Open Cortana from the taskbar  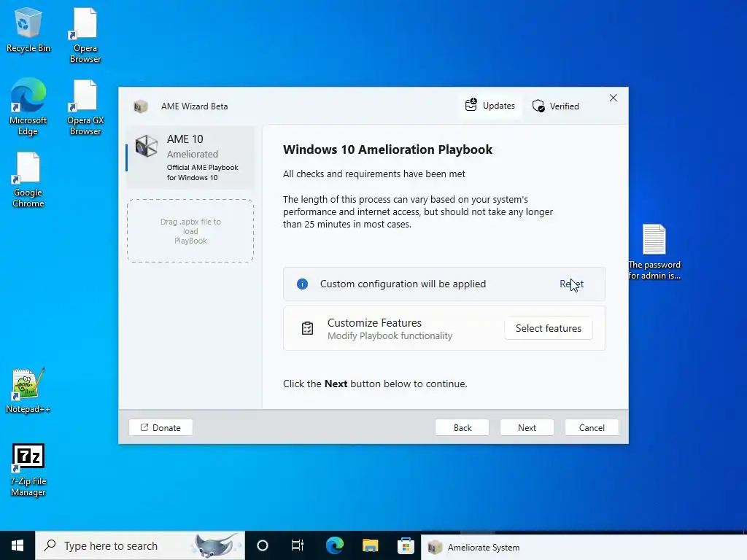263,545
